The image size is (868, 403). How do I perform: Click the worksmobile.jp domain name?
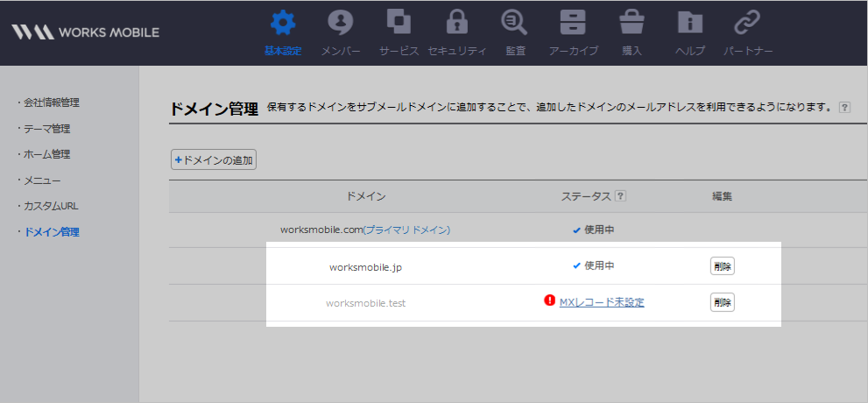(365, 267)
